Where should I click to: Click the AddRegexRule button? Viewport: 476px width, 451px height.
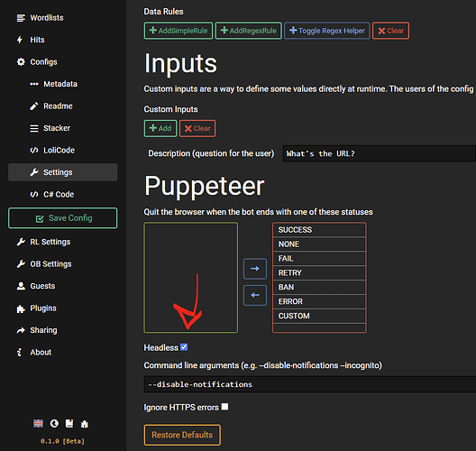[248, 31]
